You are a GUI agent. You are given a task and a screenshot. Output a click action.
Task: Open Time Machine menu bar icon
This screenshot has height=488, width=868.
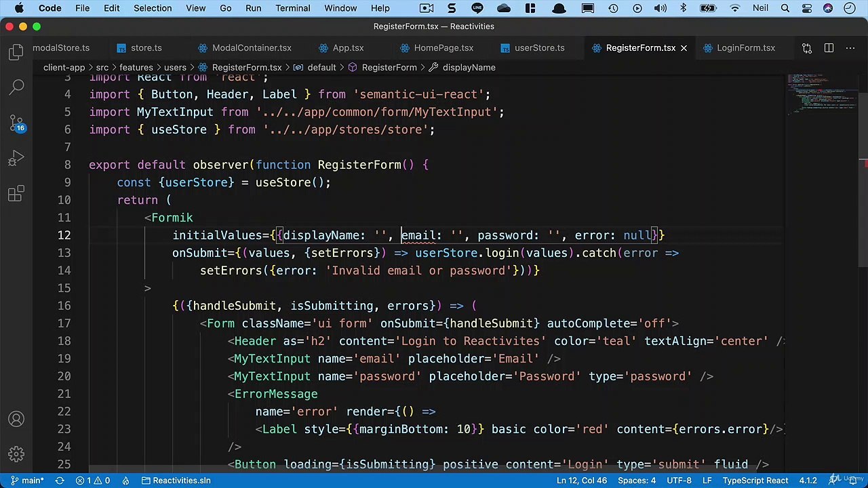[x=613, y=8]
